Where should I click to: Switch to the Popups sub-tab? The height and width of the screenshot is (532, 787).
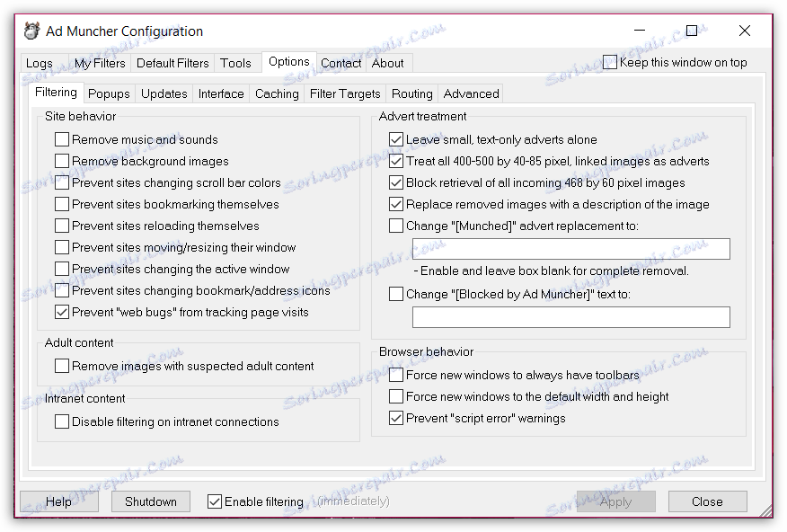pyautogui.click(x=109, y=93)
